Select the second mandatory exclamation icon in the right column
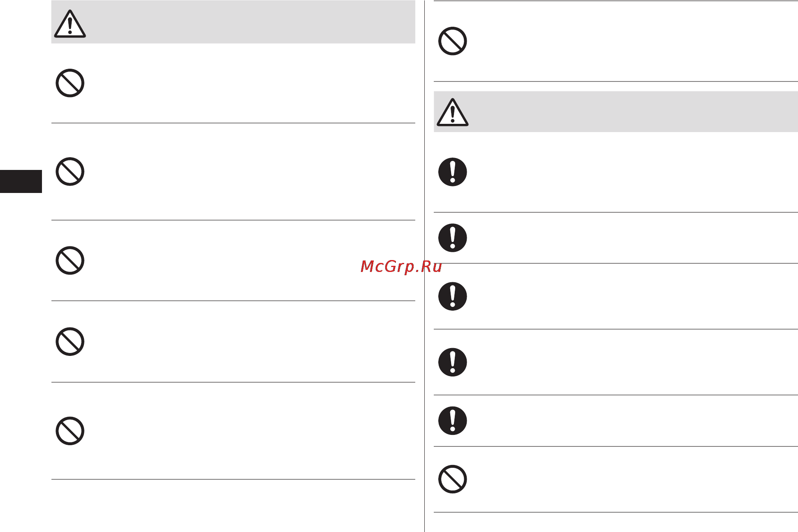 [x=453, y=238]
